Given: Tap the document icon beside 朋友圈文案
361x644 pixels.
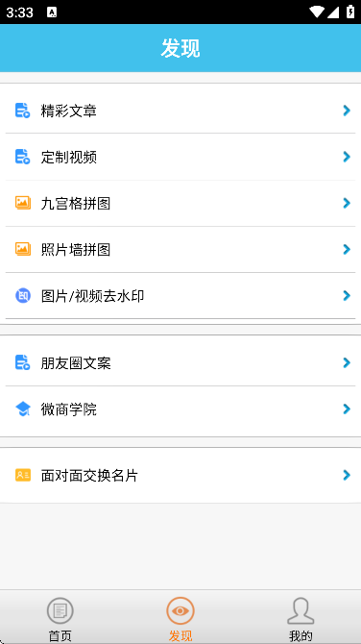Looking at the screenshot, I should pyautogui.click(x=23, y=362).
